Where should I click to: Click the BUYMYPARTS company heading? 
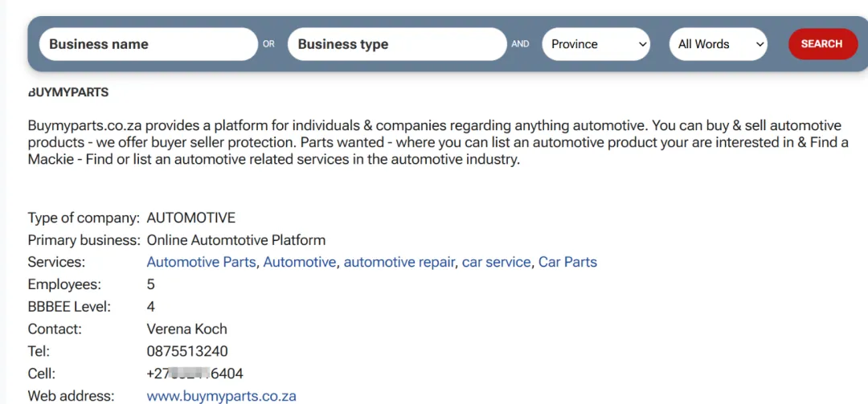(x=68, y=92)
